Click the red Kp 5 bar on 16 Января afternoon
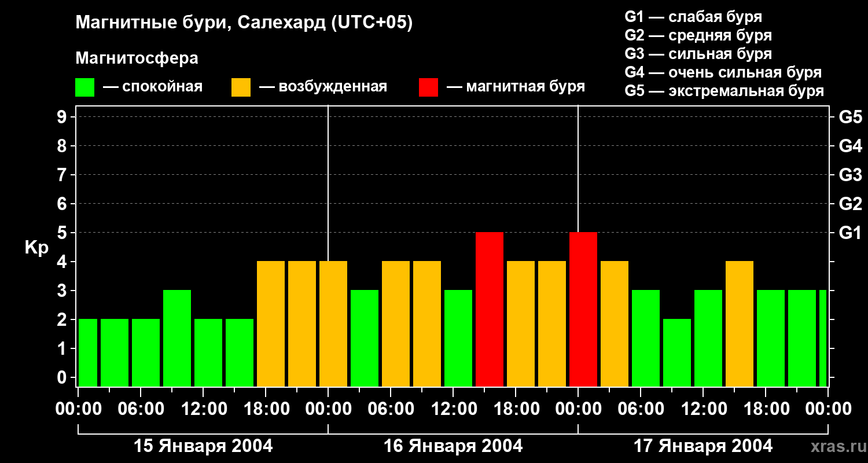The height and width of the screenshot is (463, 868). 490,309
